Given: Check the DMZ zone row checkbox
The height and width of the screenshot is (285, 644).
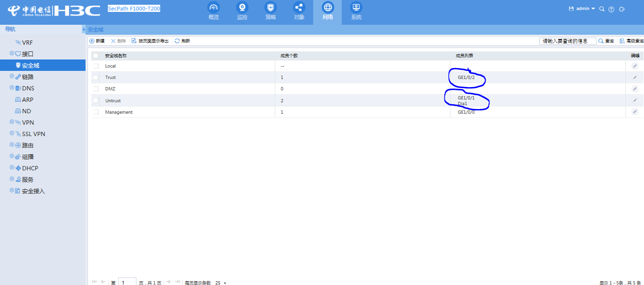Looking at the screenshot, I should point(96,89).
